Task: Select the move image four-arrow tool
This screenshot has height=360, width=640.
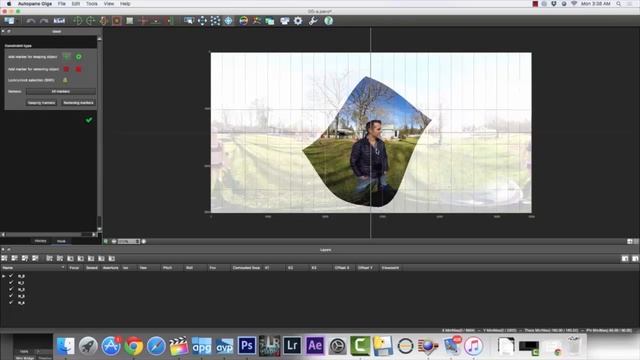Action: tap(202, 21)
